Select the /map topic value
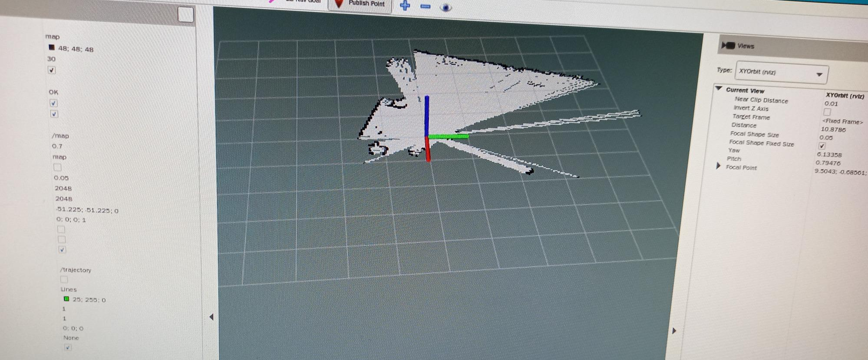 60,136
